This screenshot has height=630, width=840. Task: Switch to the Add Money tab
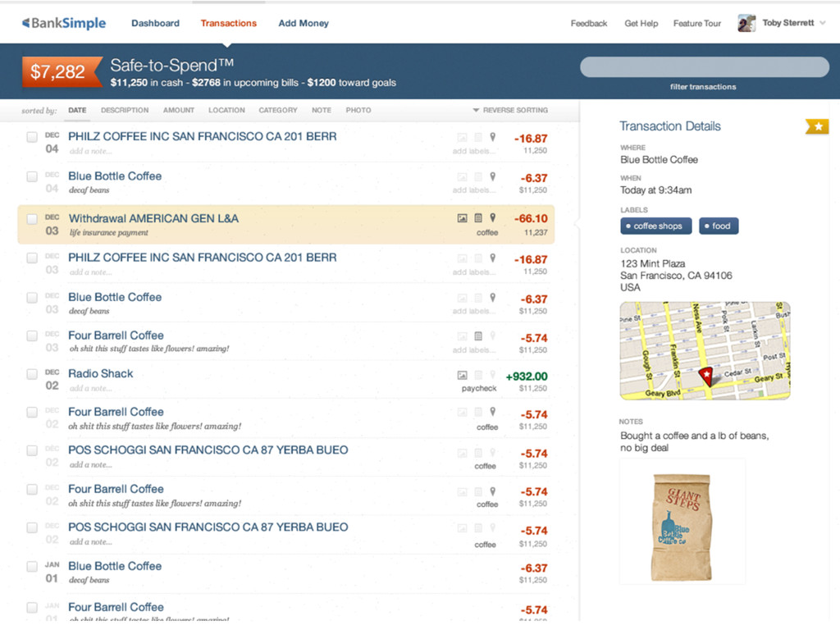point(304,23)
